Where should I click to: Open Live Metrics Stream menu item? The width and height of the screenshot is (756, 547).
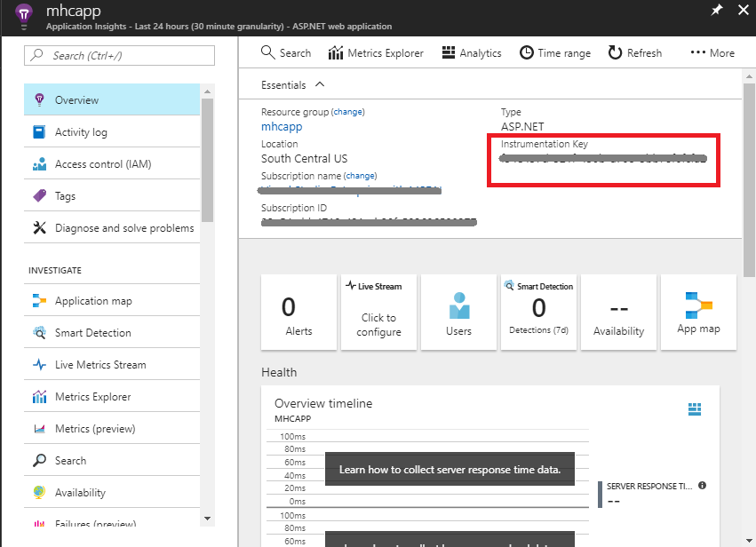tap(112, 365)
